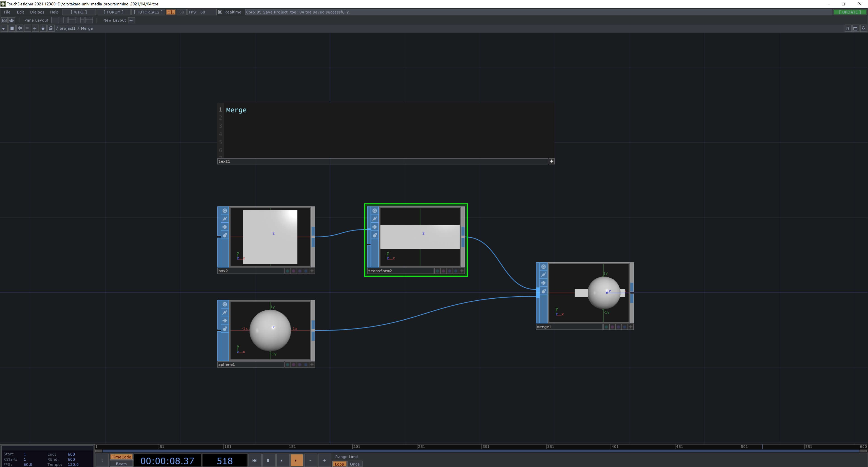Screen dimensions: 868x467
Task: Open the pane type dropdown arrow
Action: coord(3,28)
